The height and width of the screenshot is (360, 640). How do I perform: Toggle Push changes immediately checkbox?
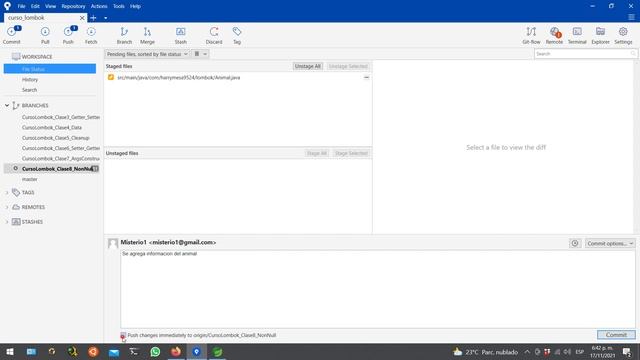coord(123,336)
